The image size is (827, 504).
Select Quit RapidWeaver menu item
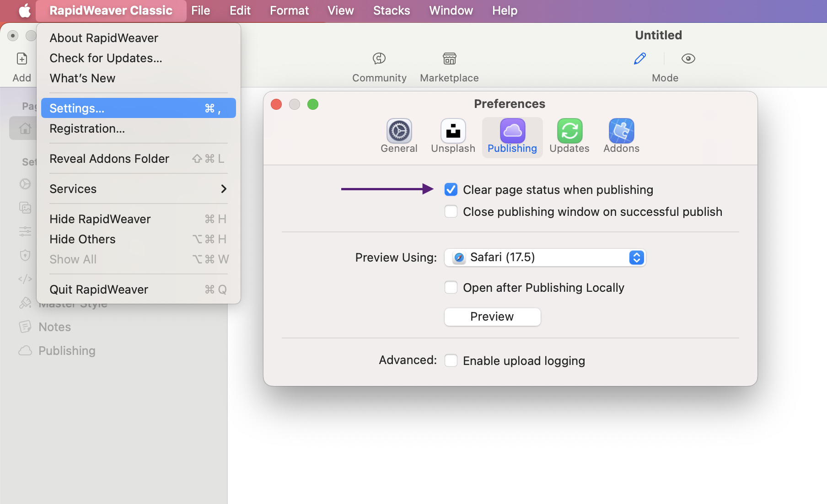point(138,290)
